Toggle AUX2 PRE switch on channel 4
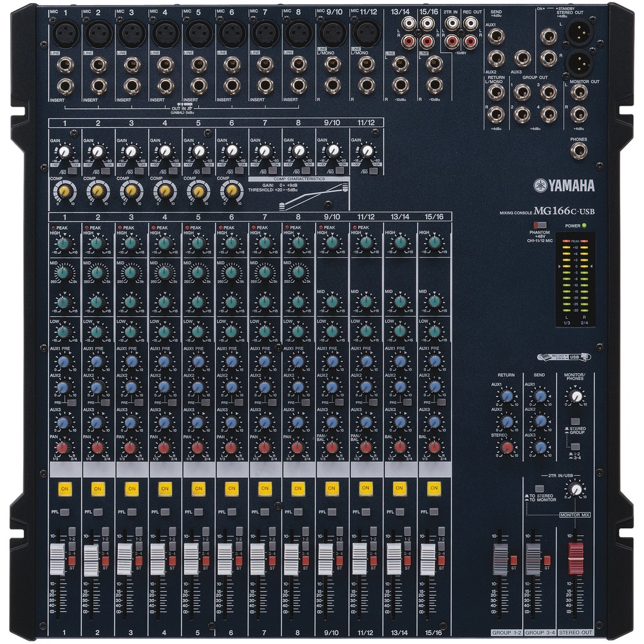Viewport: 644px width, 644px height. (173, 403)
